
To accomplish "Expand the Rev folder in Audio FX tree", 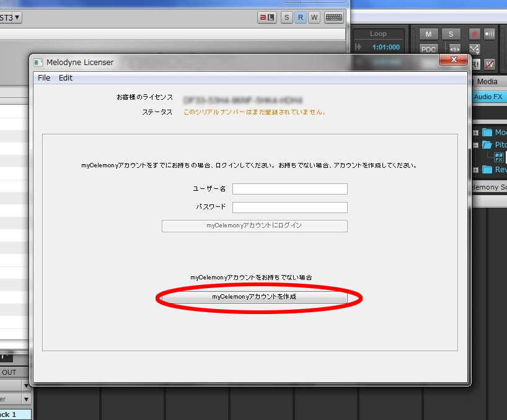I will 475,170.
